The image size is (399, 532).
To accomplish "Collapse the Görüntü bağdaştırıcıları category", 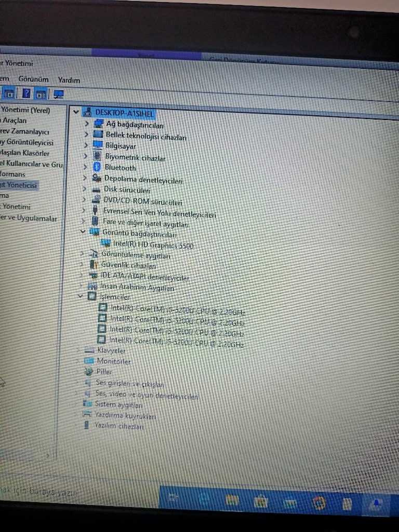I will (x=83, y=232).
